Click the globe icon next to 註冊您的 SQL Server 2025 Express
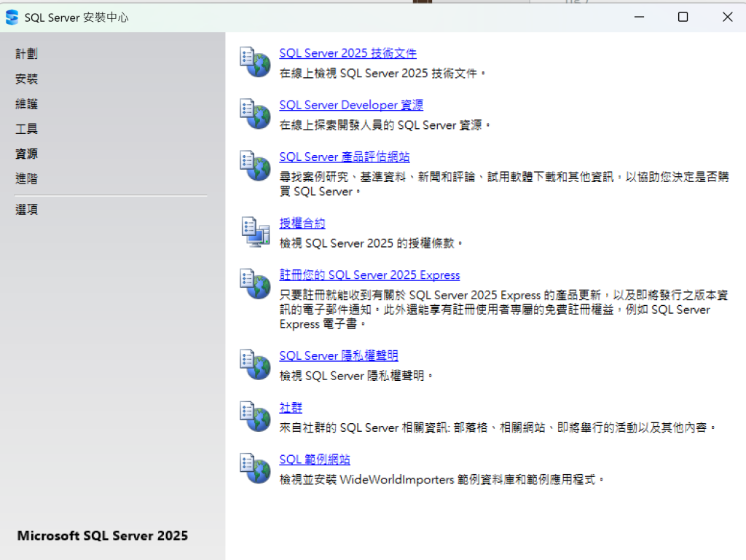This screenshot has width=746, height=560. pyautogui.click(x=255, y=283)
